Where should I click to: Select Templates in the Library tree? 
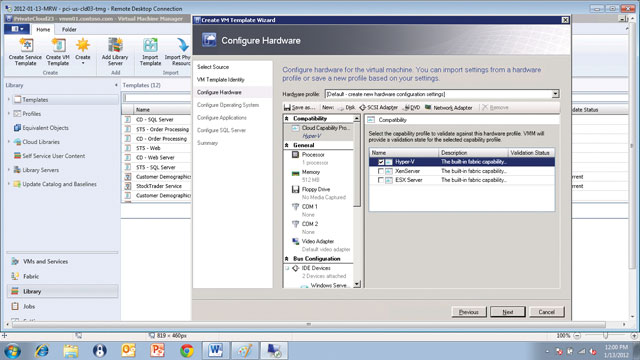[x=35, y=100]
